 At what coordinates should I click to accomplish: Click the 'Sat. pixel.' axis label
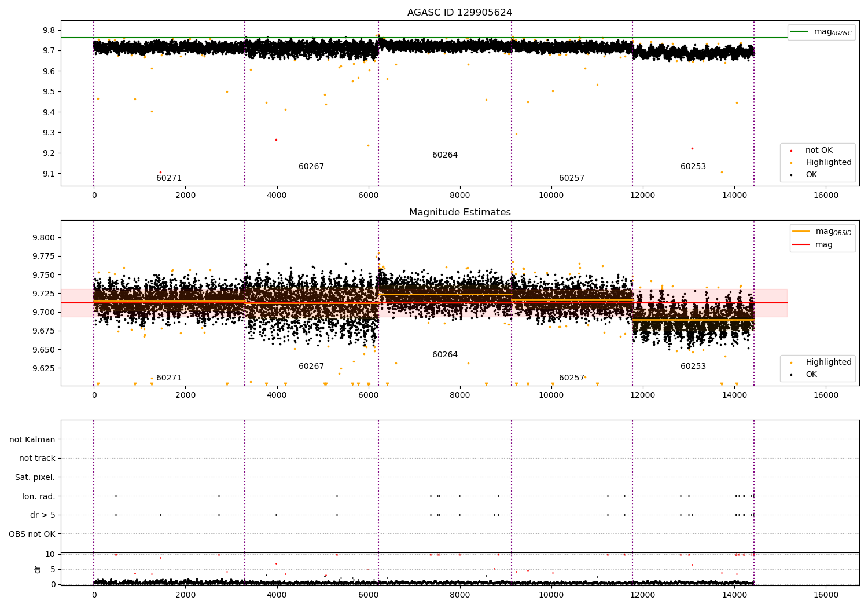(x=35, y=478)
